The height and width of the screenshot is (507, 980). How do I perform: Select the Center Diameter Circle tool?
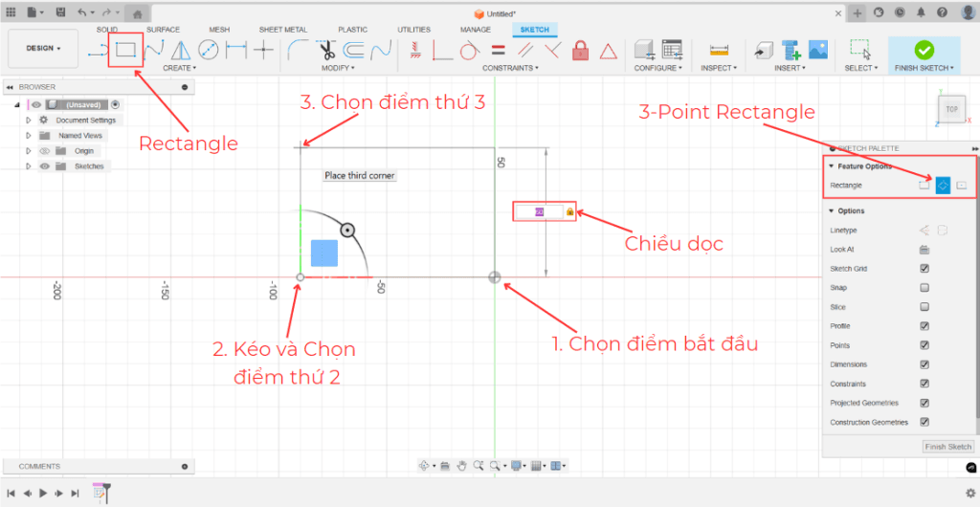(209, 50)
